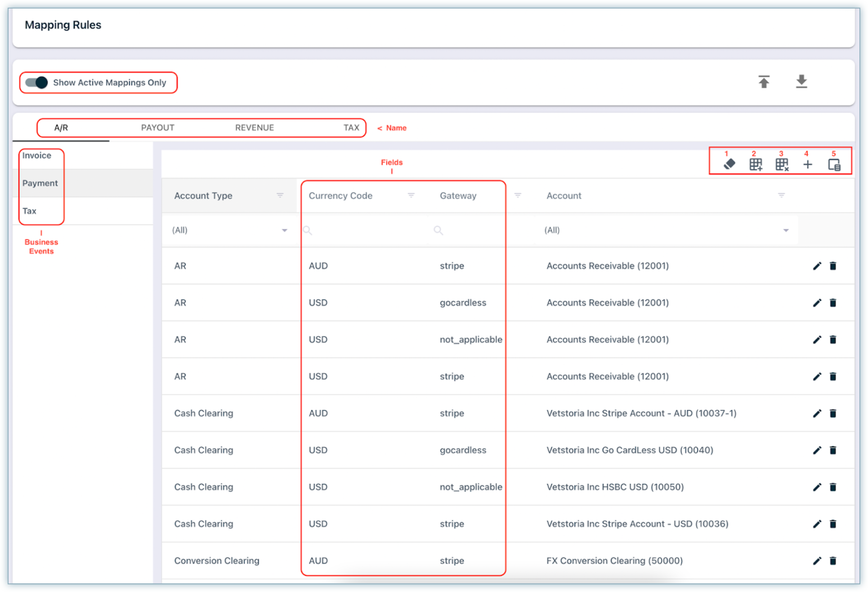The width and height of the screenshot is (868, 592).
Task: Click the remove-column grid icon
Action: click(782, 165)
